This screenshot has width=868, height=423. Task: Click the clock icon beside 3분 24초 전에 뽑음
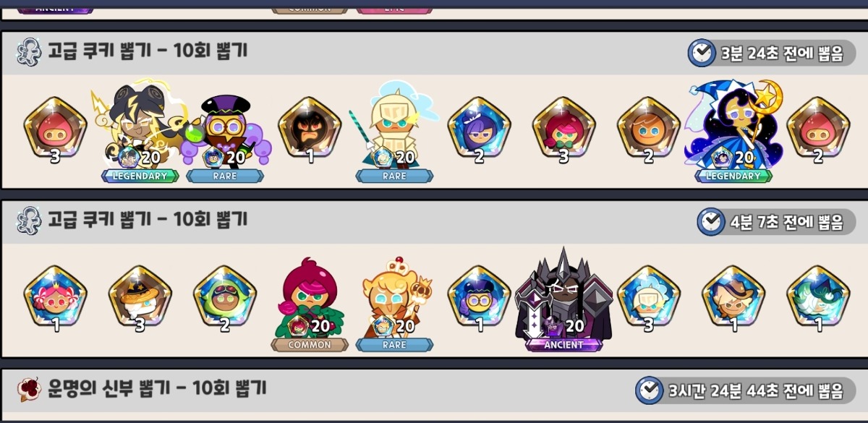[x=701, y=53]
